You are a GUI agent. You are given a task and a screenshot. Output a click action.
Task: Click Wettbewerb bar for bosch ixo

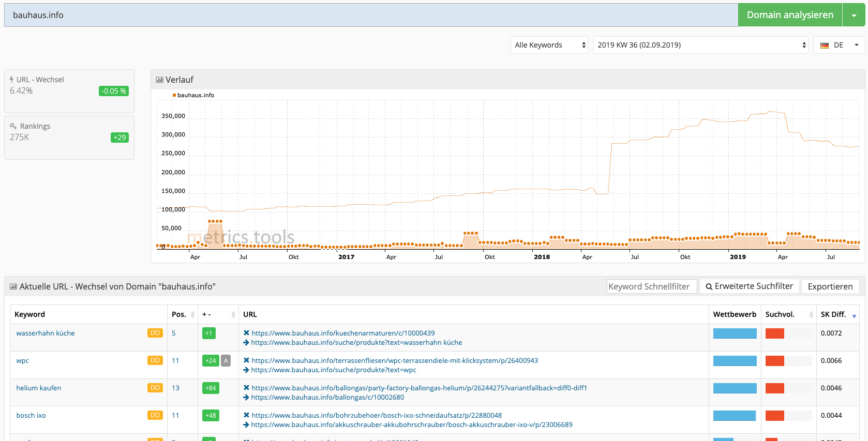click(735, 416)
